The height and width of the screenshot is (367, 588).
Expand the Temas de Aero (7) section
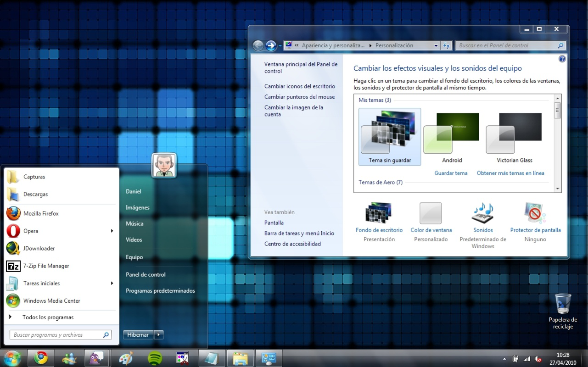point(381,182)
